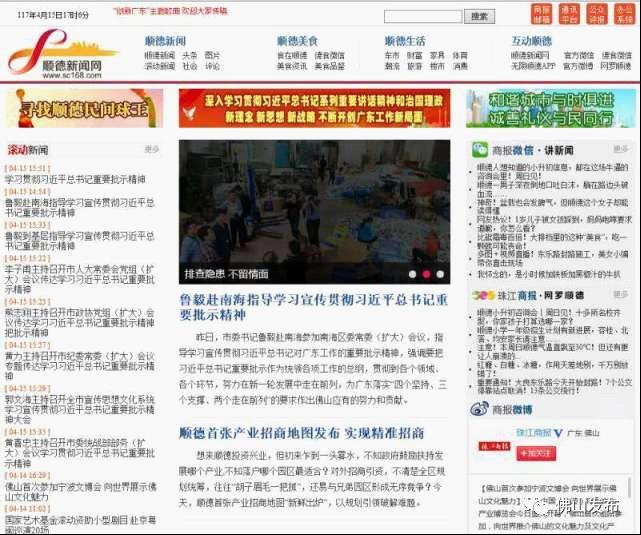Expand 更多 in the 滚动新闻 section

(152, 150)
